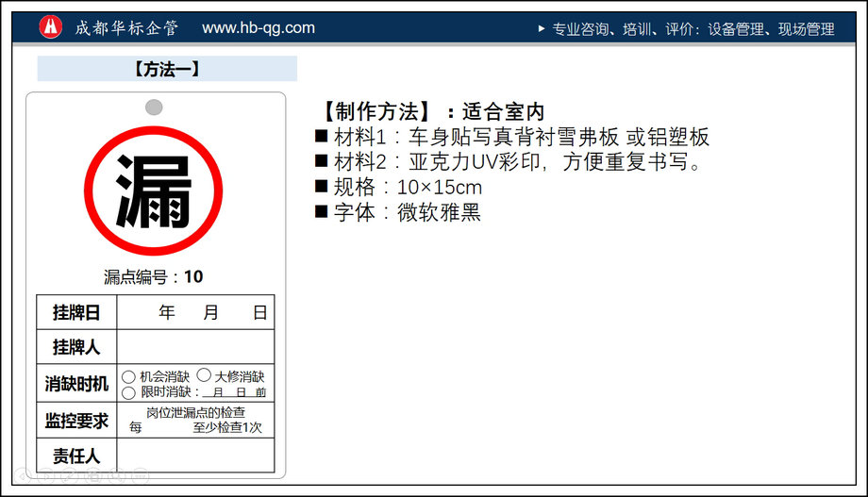The width and height of the screenshot is (868, 497).
Task: Open the www.hb-qg.com website link
Action: (x=259, y=28)
